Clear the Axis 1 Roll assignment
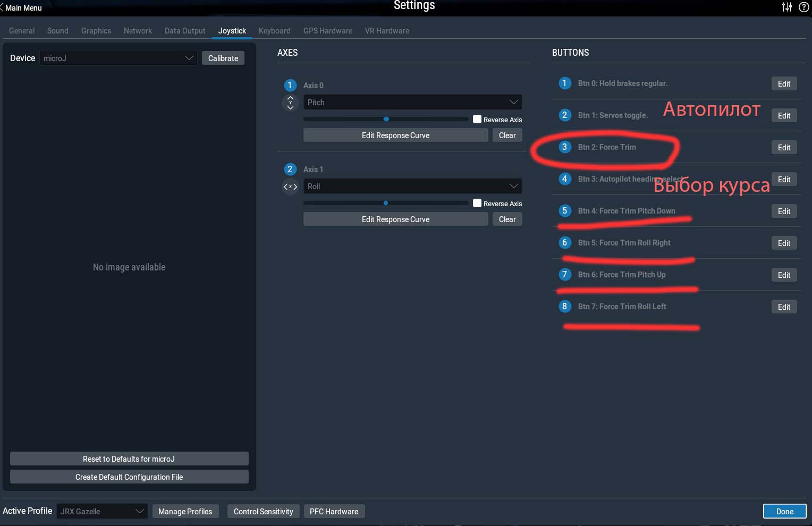This screenshot has width=812, height=526. [508, 219]
